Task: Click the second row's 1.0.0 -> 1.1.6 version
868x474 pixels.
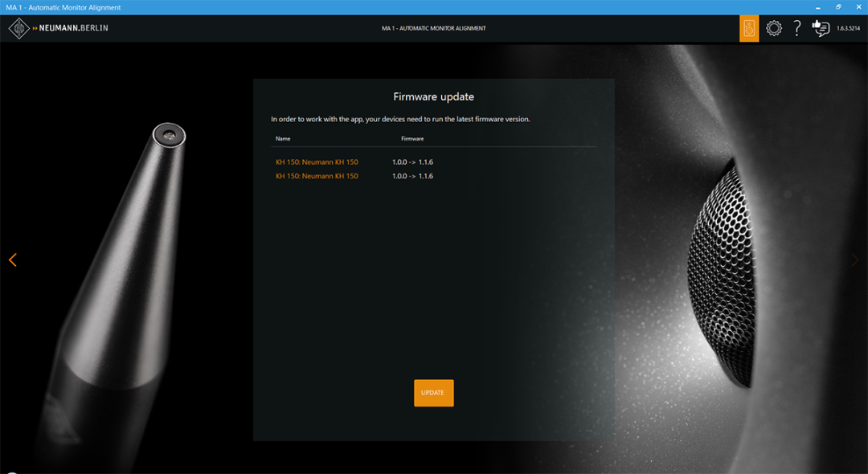Action: pos(412,176)
